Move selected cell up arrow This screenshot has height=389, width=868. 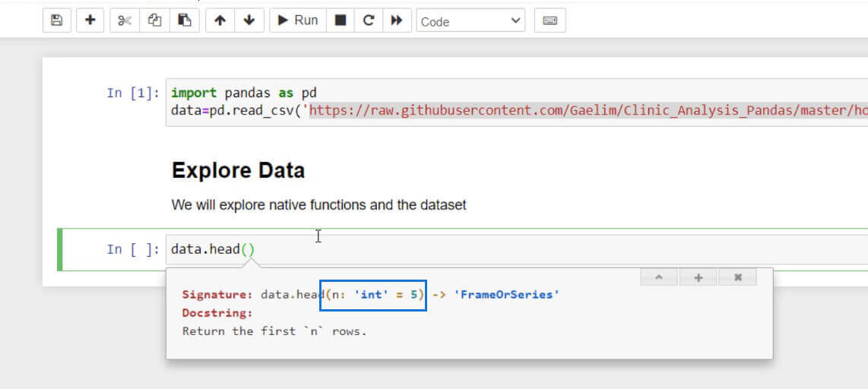click(220, 21)
